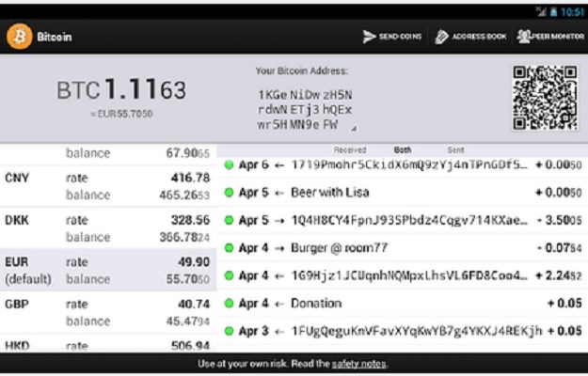This screenshot has height=376, width=588.
Task: Select the HKD currency row
Action: [x=108, y=345]
